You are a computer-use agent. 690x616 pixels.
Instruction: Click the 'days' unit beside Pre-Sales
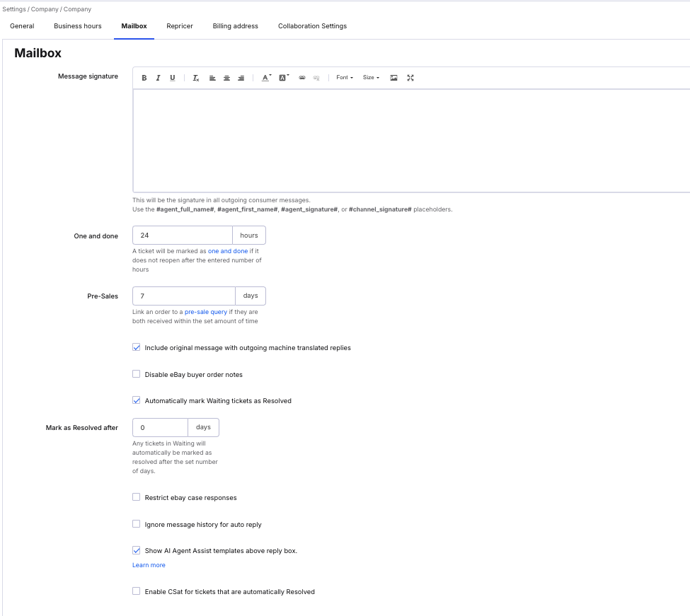(251, 296)
